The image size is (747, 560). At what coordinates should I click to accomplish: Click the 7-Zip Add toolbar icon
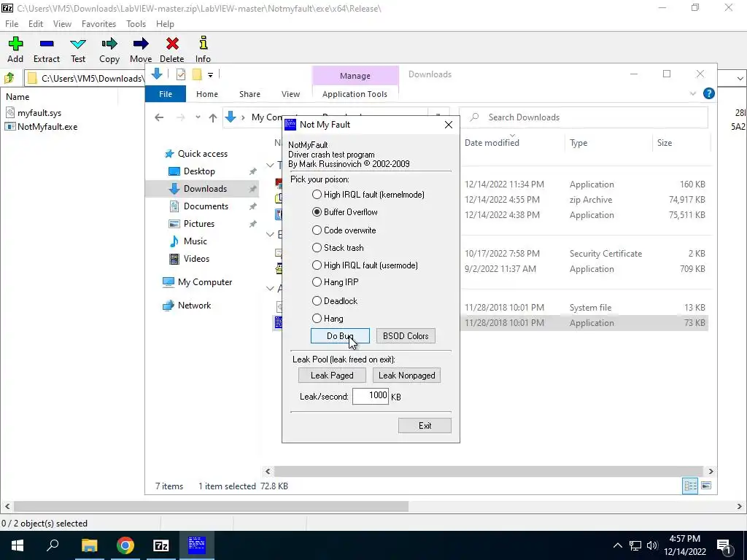(15, 50)
